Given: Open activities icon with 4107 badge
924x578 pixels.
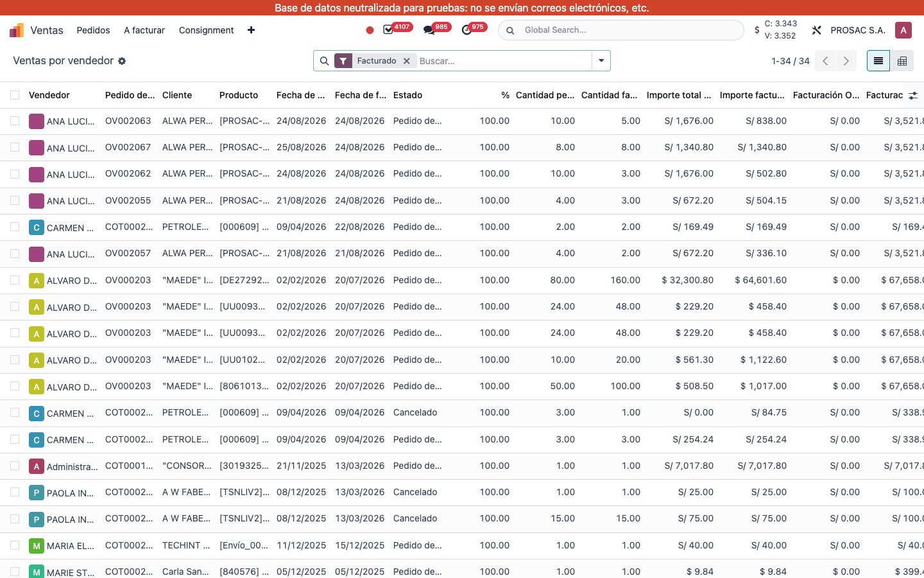Looking at the screenshot, I should coord(388,30).
